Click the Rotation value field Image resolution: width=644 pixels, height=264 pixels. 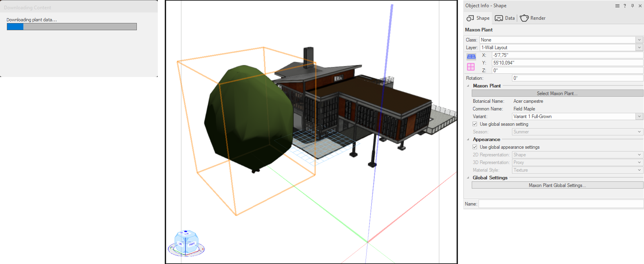coord(578,78)
